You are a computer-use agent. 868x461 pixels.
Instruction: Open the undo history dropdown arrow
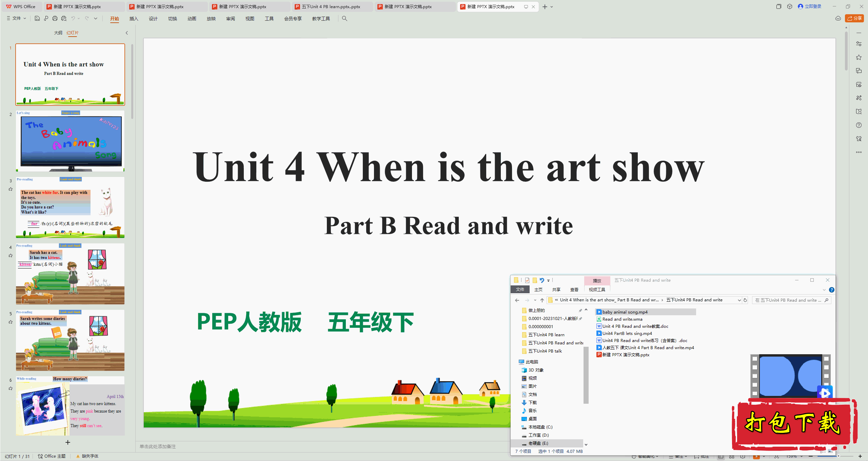coord(79,18)
